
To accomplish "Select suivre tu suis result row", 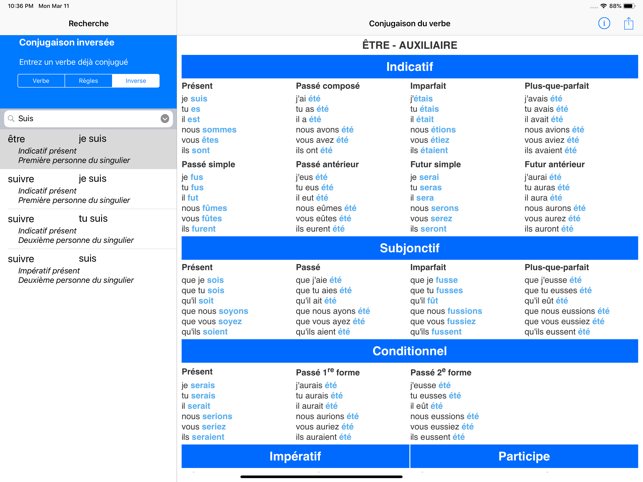I will click(88, 229).
